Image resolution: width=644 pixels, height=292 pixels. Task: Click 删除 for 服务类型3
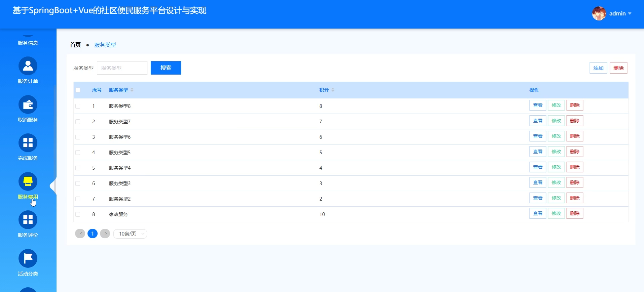click(575, 182)
